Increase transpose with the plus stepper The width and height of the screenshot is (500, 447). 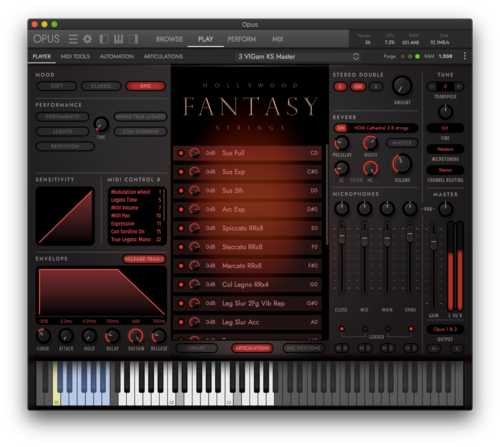coord(459,87)
